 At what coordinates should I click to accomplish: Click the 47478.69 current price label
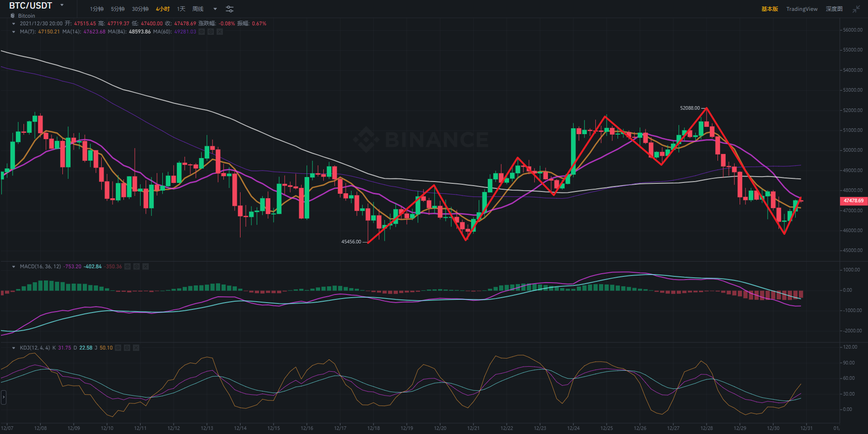click(x=853, y=201)
